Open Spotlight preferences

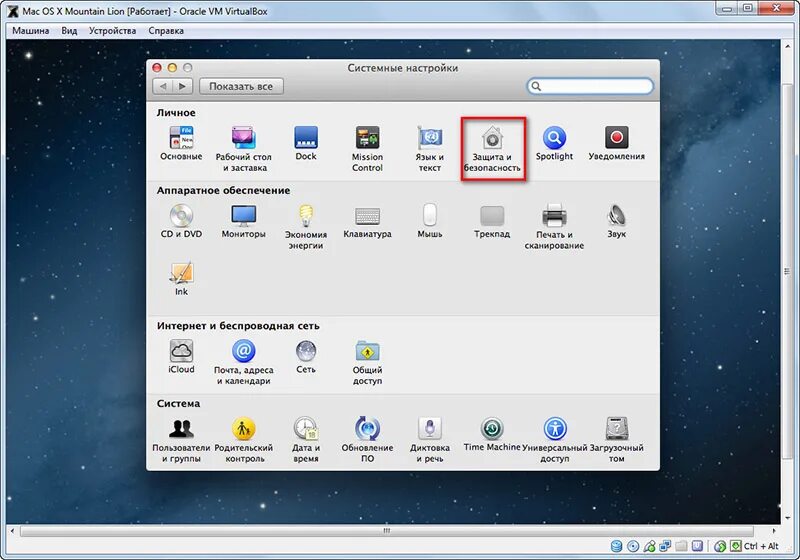tap(554, 143)
